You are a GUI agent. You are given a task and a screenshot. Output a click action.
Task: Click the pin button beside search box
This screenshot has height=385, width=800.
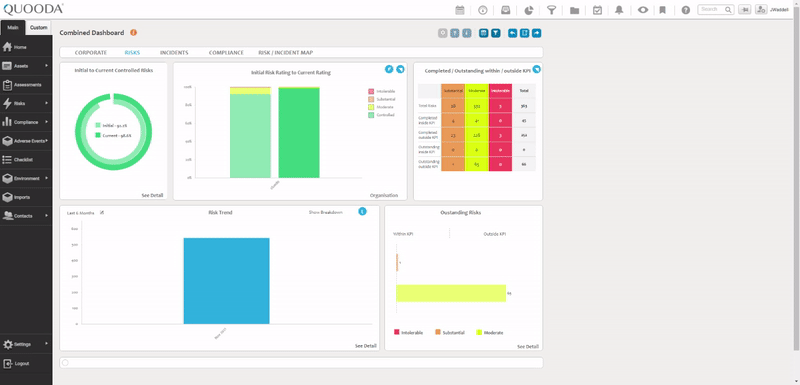[x=744, y=9]
